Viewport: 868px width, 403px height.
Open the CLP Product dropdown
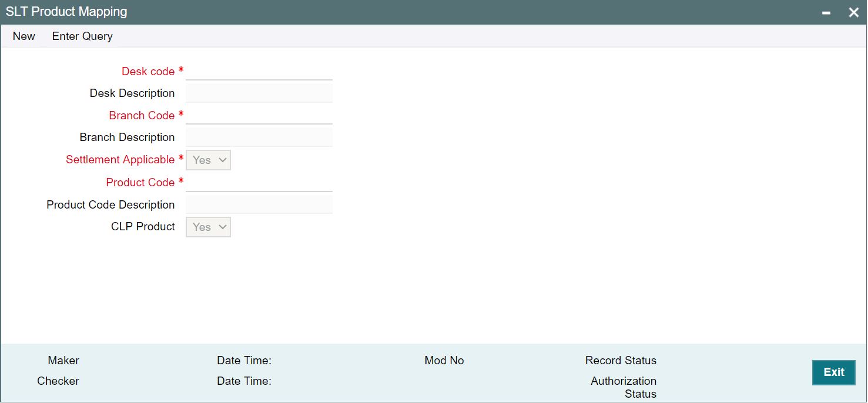pyautogui.click(x=209, y=227)
